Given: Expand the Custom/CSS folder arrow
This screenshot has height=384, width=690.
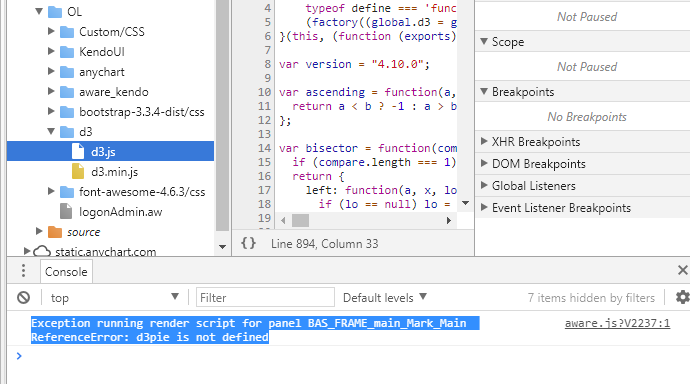Looking at the screenshot, I should pos(51,31).
